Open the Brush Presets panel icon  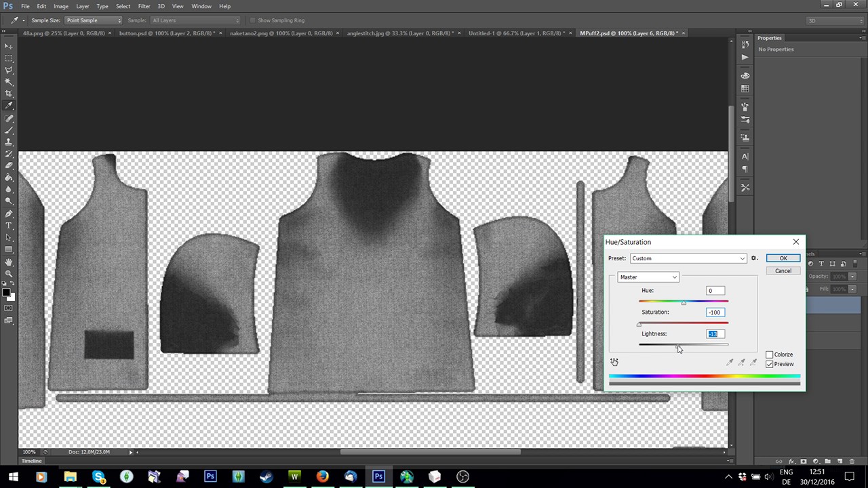click(x=745, y=120)
